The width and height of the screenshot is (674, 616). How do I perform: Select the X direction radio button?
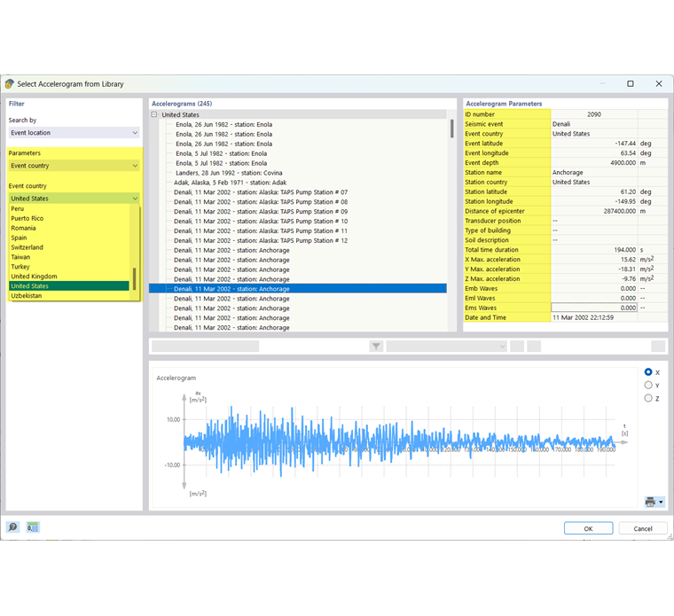[648, 372]
